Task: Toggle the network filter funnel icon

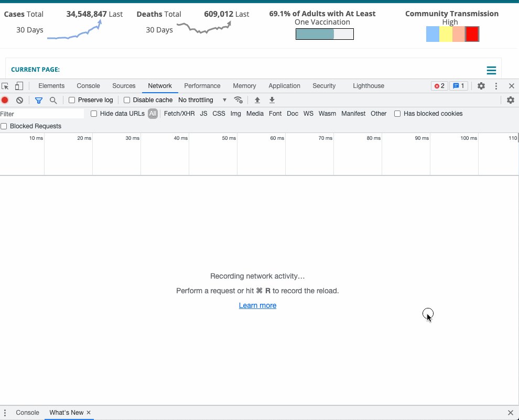Action: point(39,100)
